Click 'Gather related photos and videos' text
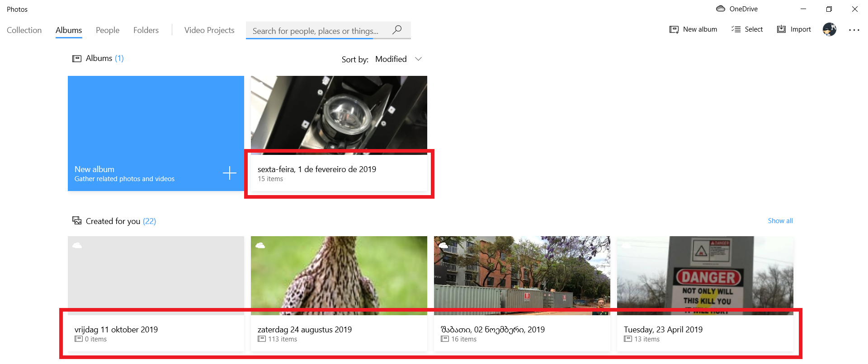868x364 pixels. (x=124, y=179)
